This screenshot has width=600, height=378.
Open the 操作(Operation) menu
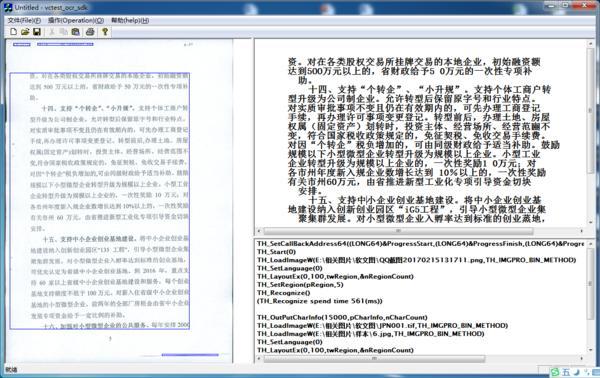click(x=76, y=21)
